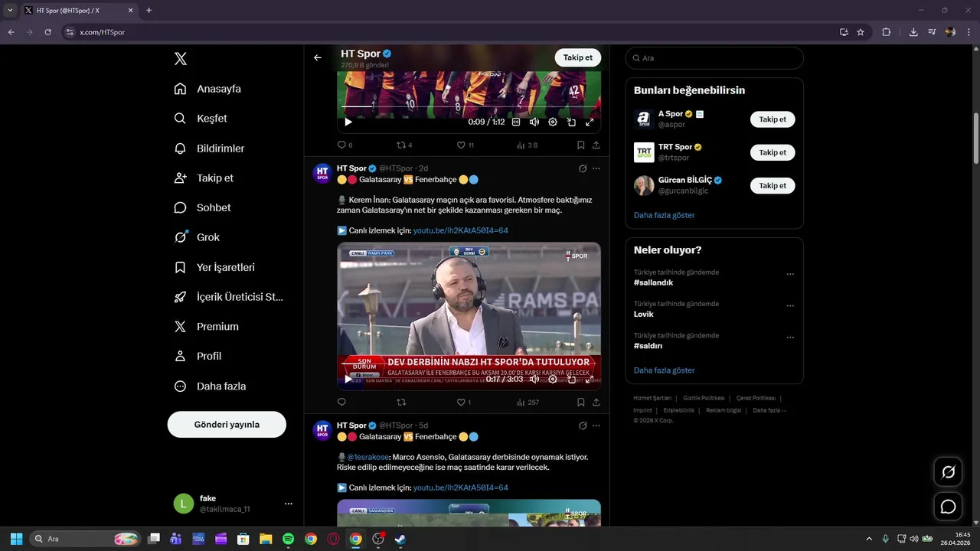Open Steam from the taskbar
This screenshot has height=551, width=980.
click(400, 539)
